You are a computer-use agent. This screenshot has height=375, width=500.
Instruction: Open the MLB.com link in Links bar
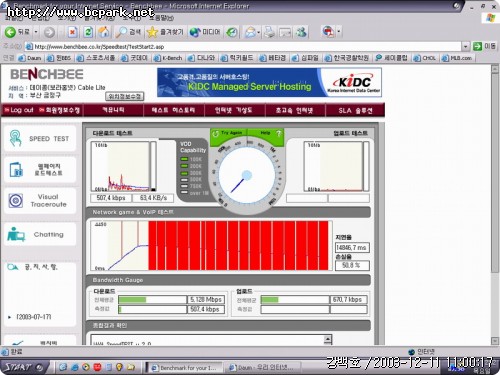tap(457, 58)
